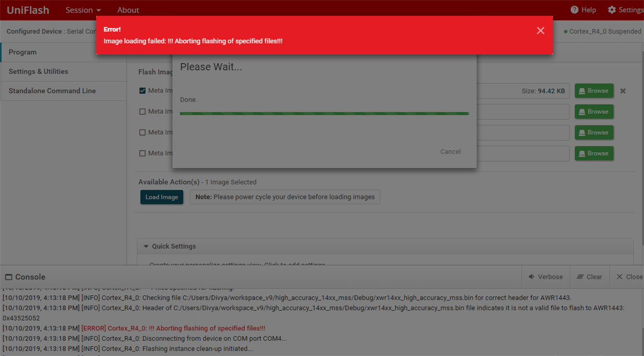Viewport: 644px width, 356px height.
Task: Toggle Verbose console output
Action: [546, 277]
